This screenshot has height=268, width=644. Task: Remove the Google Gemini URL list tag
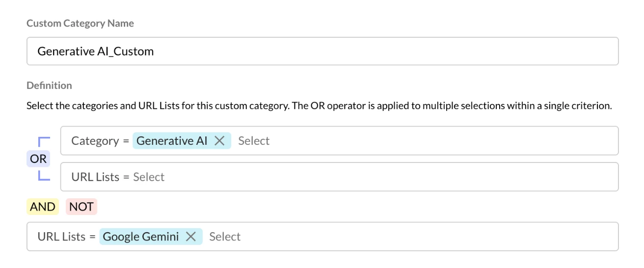coord(191,237)
